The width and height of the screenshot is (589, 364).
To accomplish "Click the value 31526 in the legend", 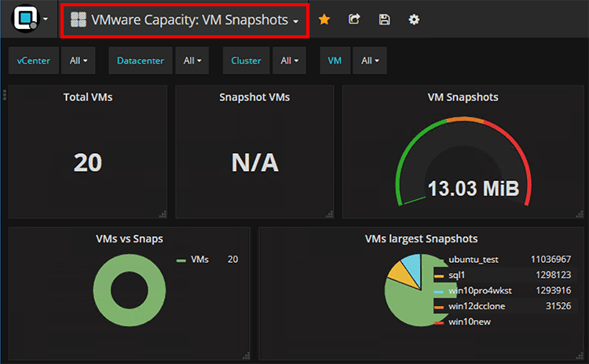I will pyautogui.click(x=558, y=306).
